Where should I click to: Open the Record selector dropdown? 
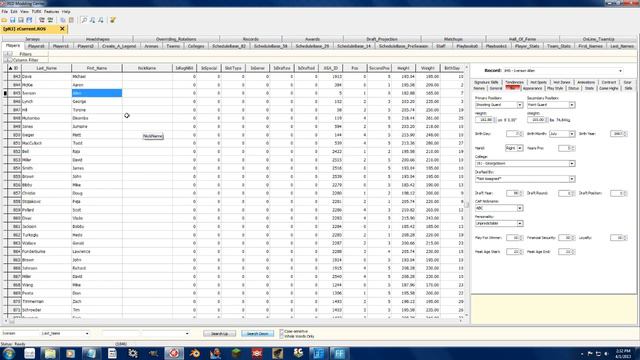(x=620, y=71)
